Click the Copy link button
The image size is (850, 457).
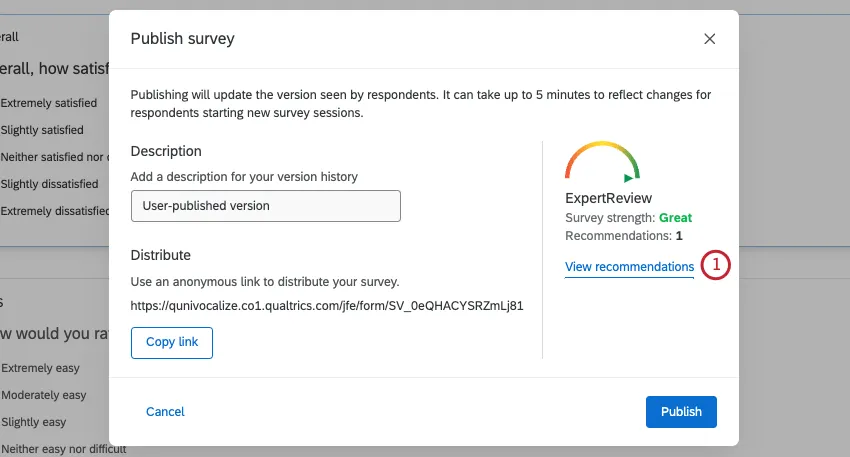click(x=172, y=342)
